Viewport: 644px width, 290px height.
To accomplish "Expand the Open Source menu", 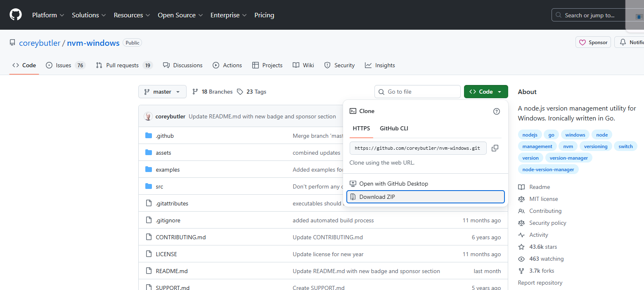I will [x=180, y=15].
